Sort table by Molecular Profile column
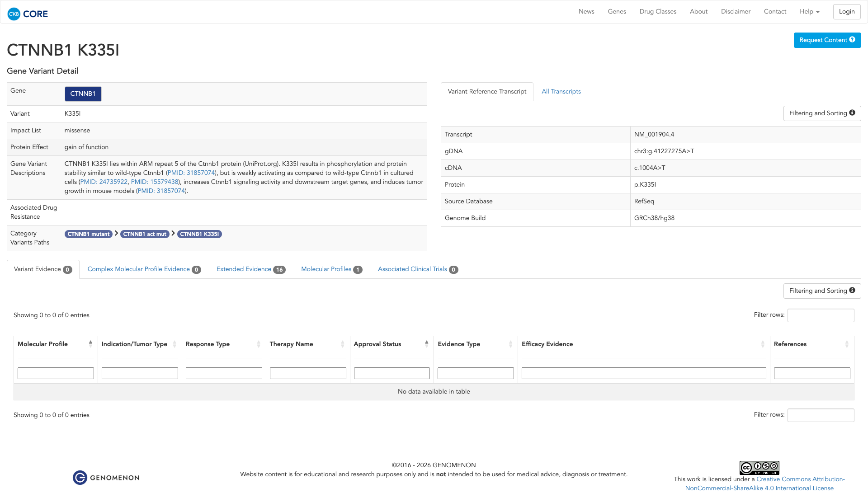The height and width of the screenshot is (493, 868). [90, 344]
